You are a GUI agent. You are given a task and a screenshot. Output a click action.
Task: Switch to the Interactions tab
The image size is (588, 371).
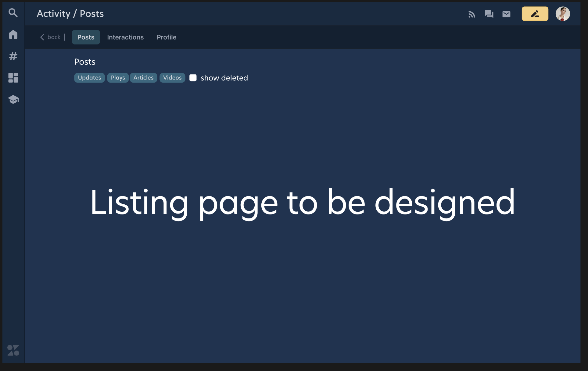tap(125, 37)
